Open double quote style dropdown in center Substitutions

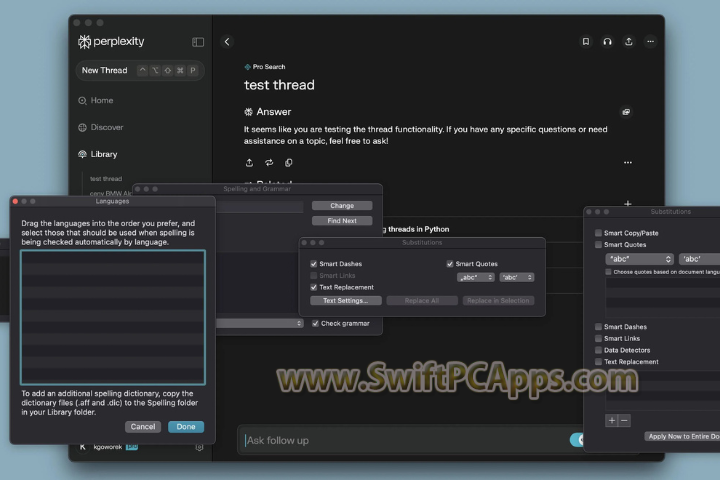coord(475,277)
